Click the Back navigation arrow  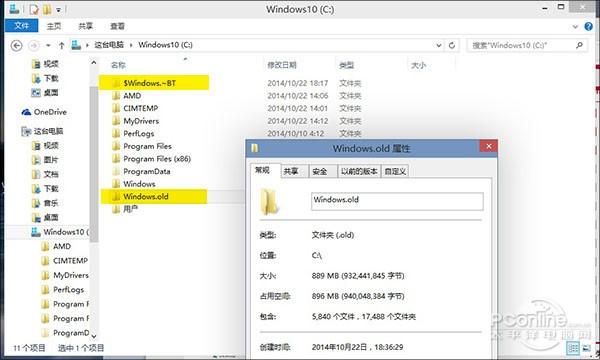[16, 46]
